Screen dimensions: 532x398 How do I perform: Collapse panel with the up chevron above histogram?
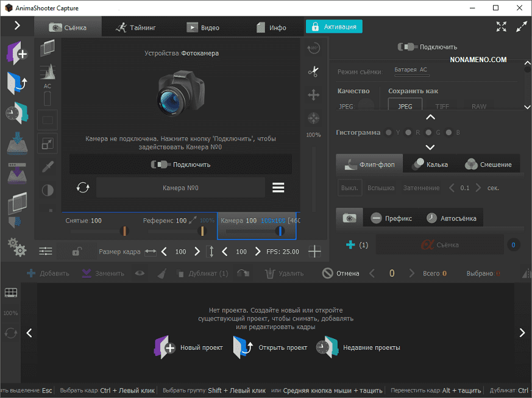pos(430,117)
